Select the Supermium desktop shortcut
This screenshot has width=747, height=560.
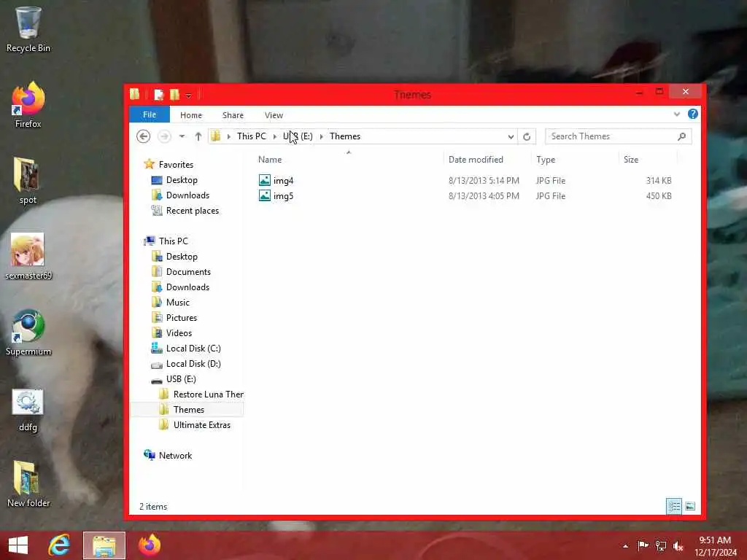pyautogui.click(x=28, y=332)
